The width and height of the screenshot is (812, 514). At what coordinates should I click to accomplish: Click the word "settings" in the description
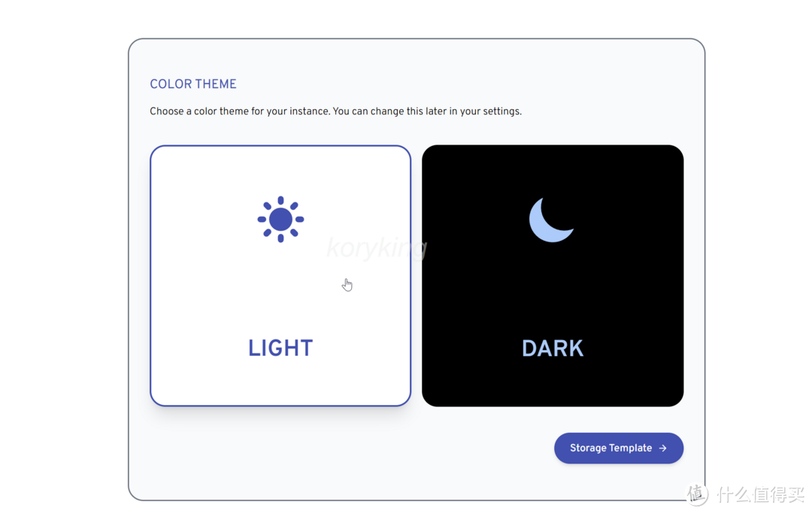coord(501,111)
